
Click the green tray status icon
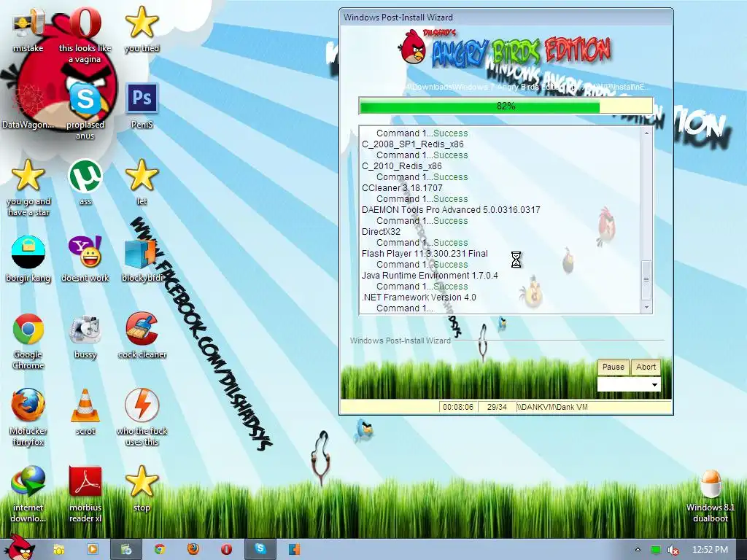coord(656,550)
